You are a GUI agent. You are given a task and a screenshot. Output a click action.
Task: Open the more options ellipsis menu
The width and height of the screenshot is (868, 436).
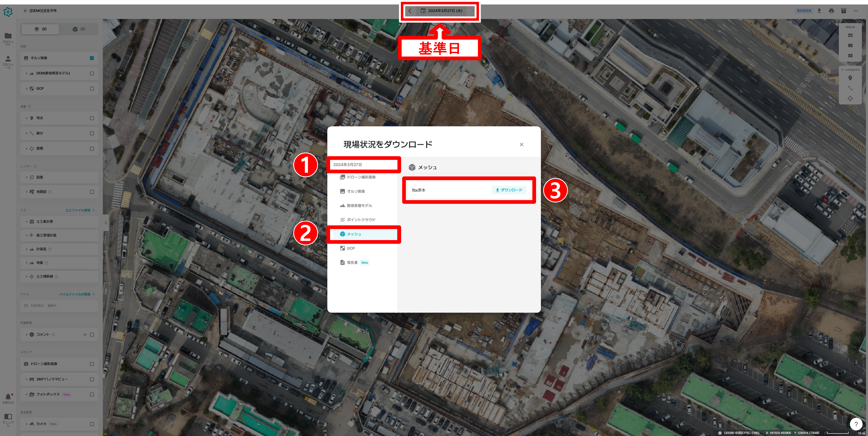coord(856,11)
